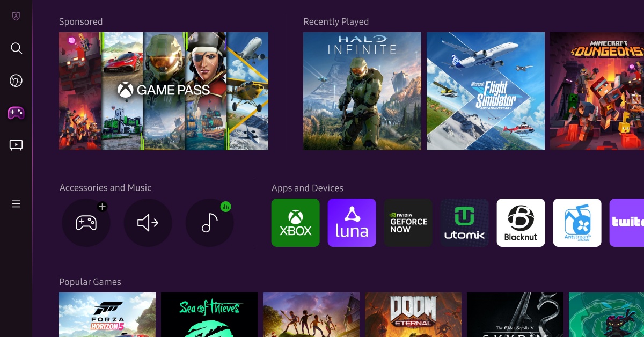The width and height of the screenshot is (644, 337).
Task: Open Search from the sidebar
Action: click(x=16, y=48)
